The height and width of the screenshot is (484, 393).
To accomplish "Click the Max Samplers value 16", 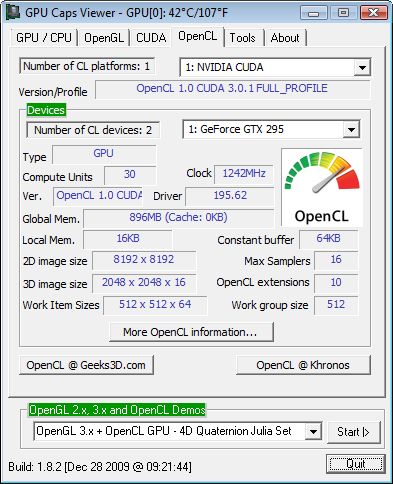I will (x=336, y=260).
